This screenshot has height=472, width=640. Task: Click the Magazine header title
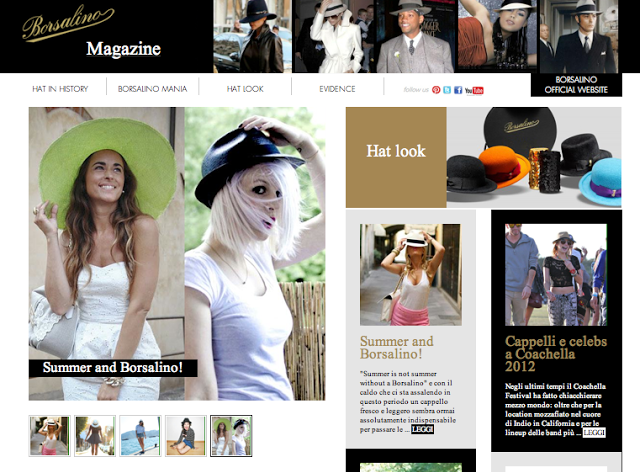click(x=123, y=49)
